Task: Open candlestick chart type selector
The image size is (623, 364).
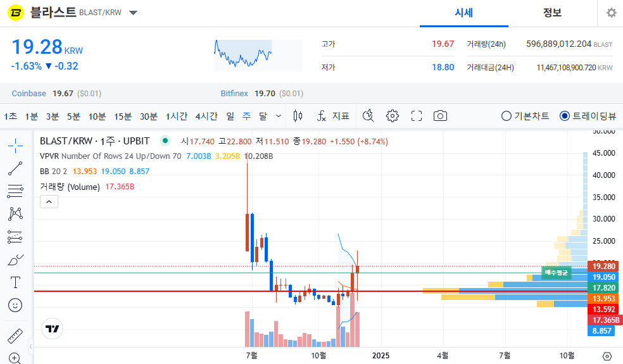Action: 298,116
